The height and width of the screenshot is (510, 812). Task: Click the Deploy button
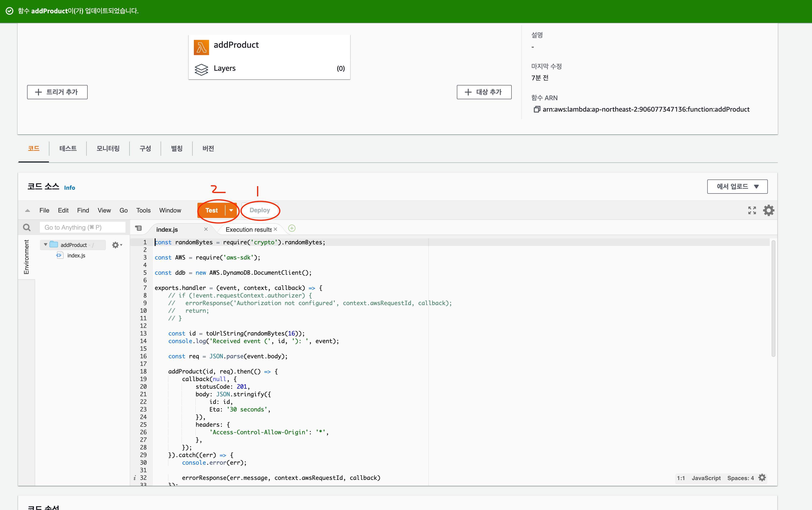(x=260, y=210)
